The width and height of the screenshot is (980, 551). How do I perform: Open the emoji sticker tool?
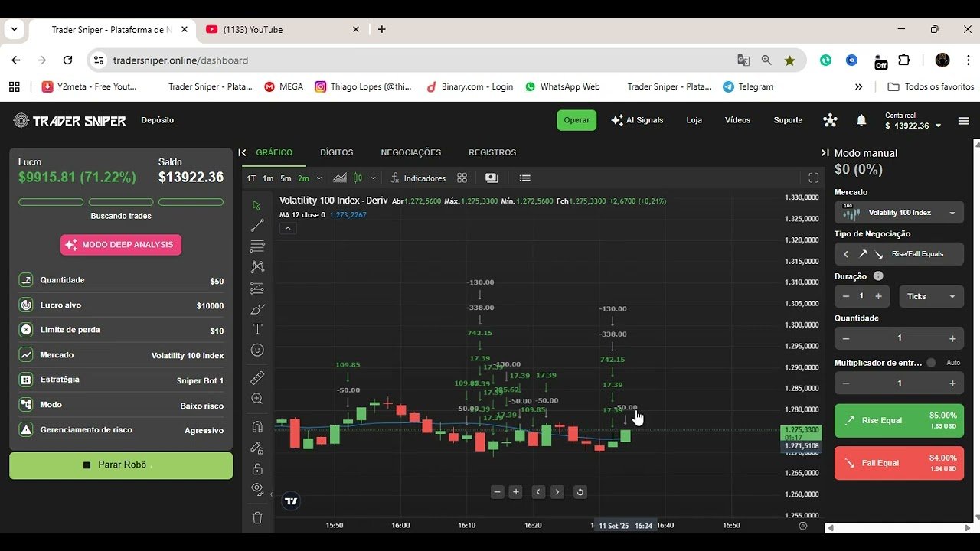(x=257, y=350)
